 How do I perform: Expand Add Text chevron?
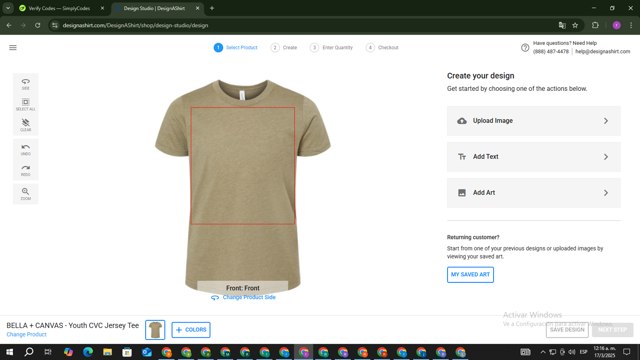coord(606,157)
